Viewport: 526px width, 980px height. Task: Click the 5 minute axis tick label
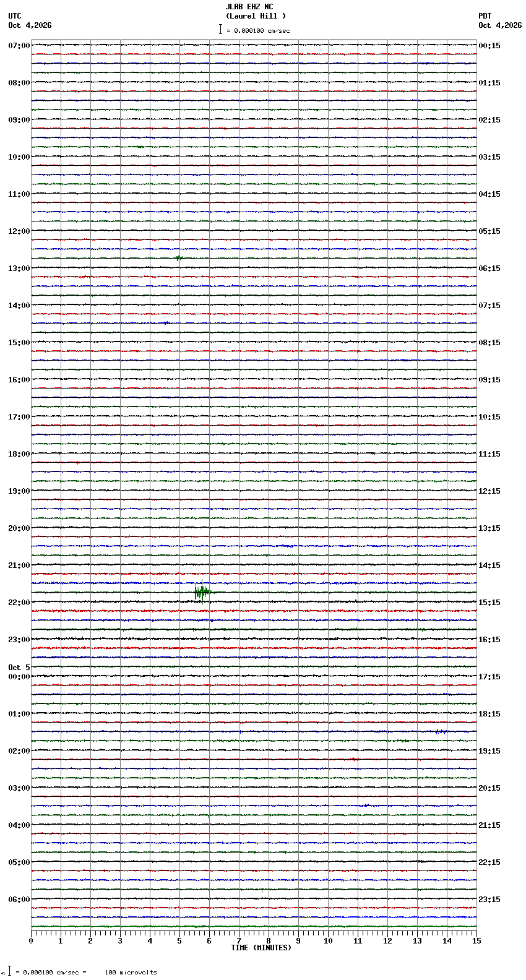179,941
